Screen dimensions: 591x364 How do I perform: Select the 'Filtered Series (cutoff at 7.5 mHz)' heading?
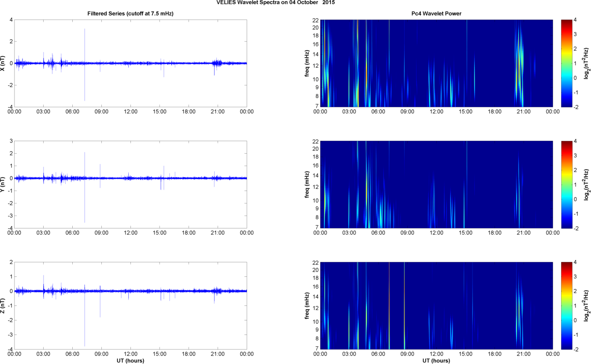tap(130, 14)
